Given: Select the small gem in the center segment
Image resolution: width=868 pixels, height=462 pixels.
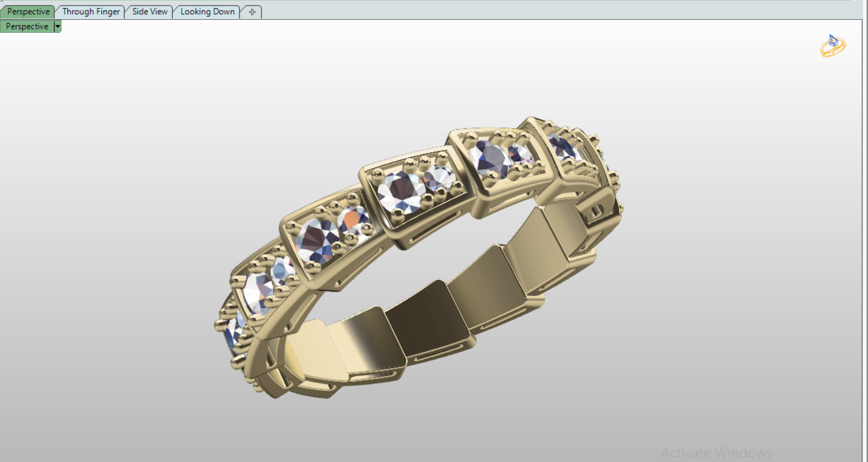Looking at the screenshot, I should (x=439, y=178).
